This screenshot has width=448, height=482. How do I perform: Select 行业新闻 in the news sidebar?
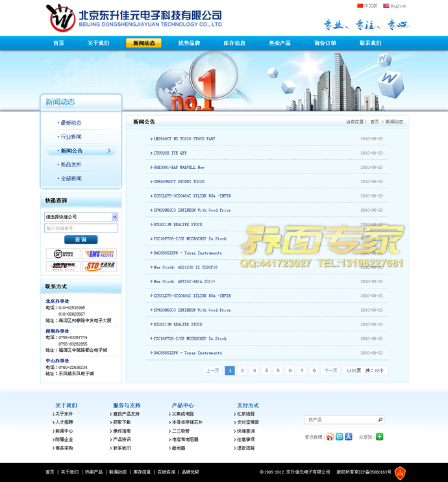(x=71, y=137)
